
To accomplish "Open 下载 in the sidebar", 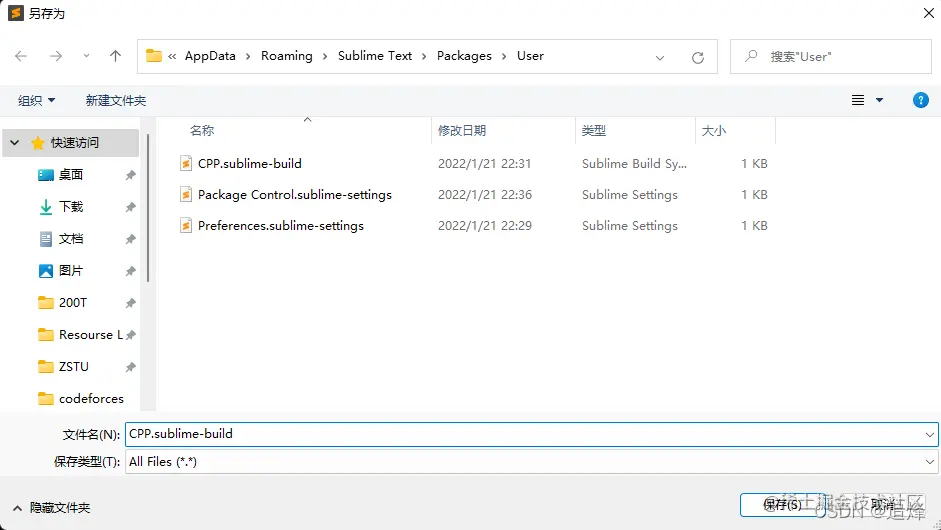I will 71,207.
